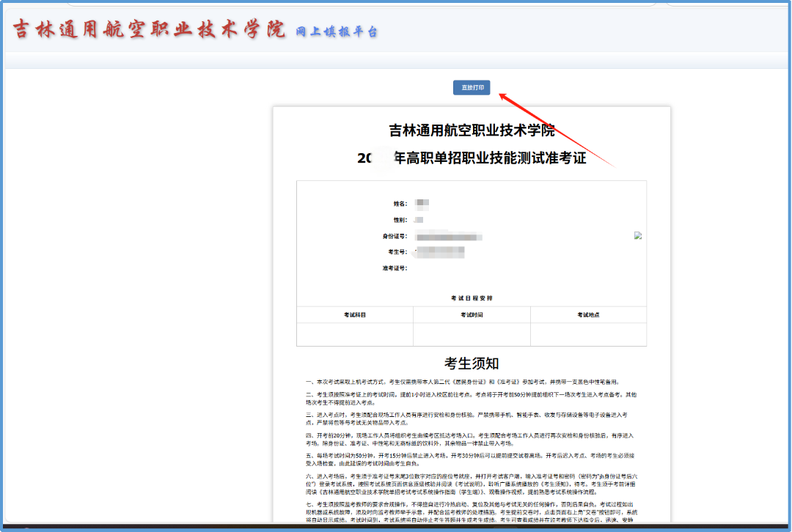This screenshot has height=532, width=792.
Task: Select the 性别 field label
Action: click(x=400, y=220)
